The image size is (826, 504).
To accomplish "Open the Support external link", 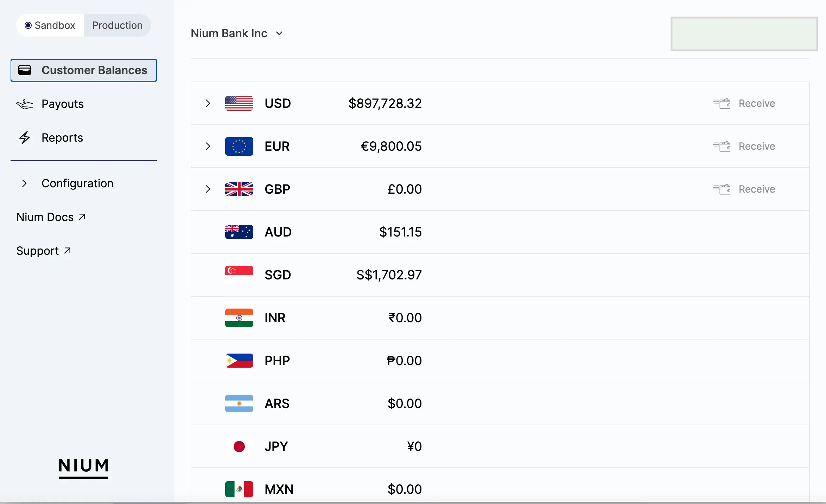I will coord(44,251).
